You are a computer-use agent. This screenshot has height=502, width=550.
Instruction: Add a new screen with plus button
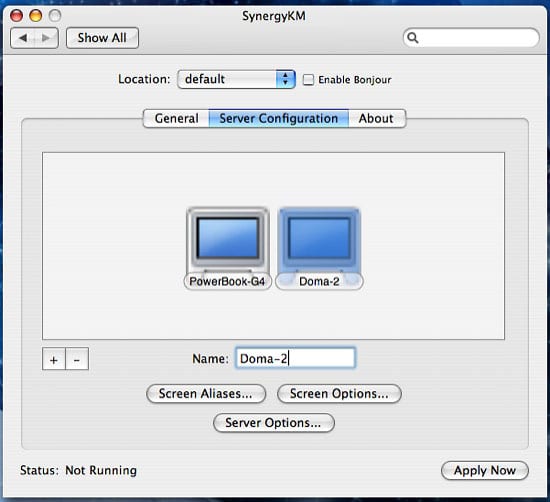54,359
